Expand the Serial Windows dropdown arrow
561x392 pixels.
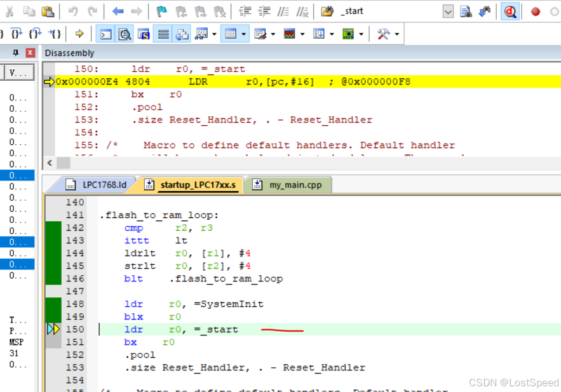point(273,34)
